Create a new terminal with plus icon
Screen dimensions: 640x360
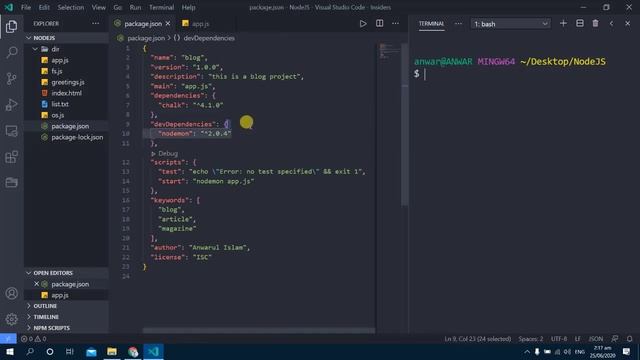pos(563,24)
